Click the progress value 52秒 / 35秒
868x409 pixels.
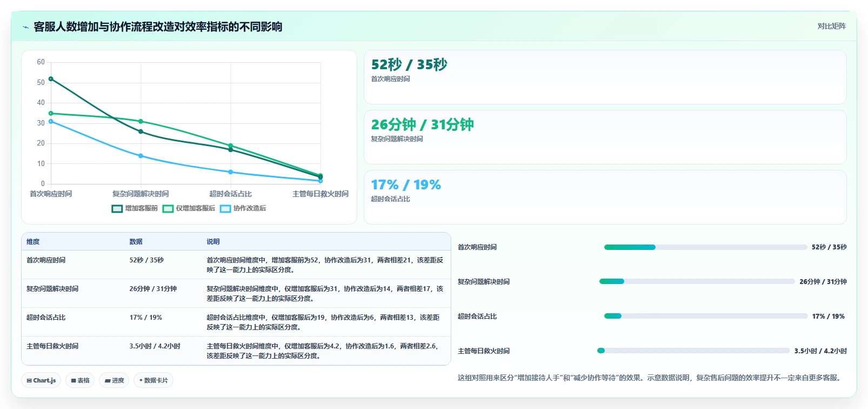829,247
